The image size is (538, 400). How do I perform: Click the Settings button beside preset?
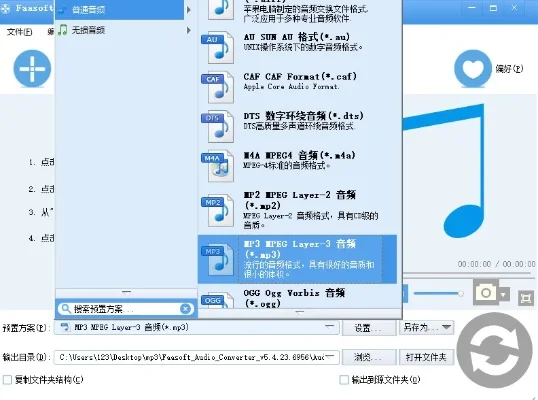point(368,328)
